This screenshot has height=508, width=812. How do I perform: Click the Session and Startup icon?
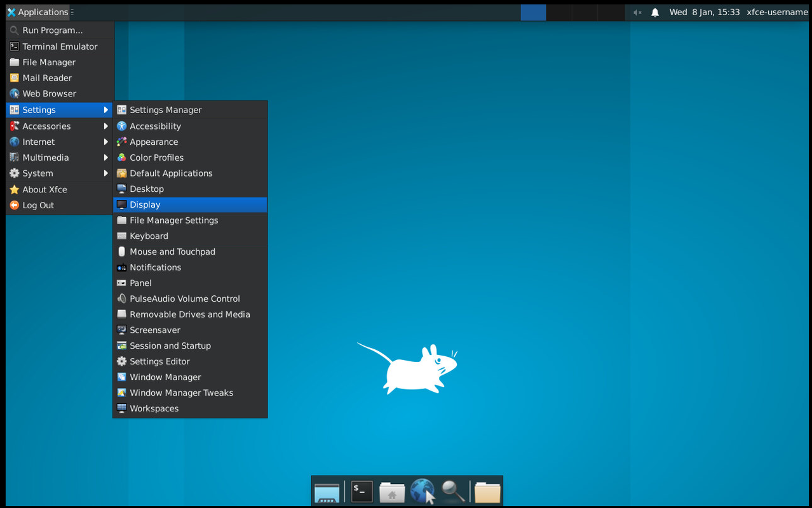click(x=122, y=345)
